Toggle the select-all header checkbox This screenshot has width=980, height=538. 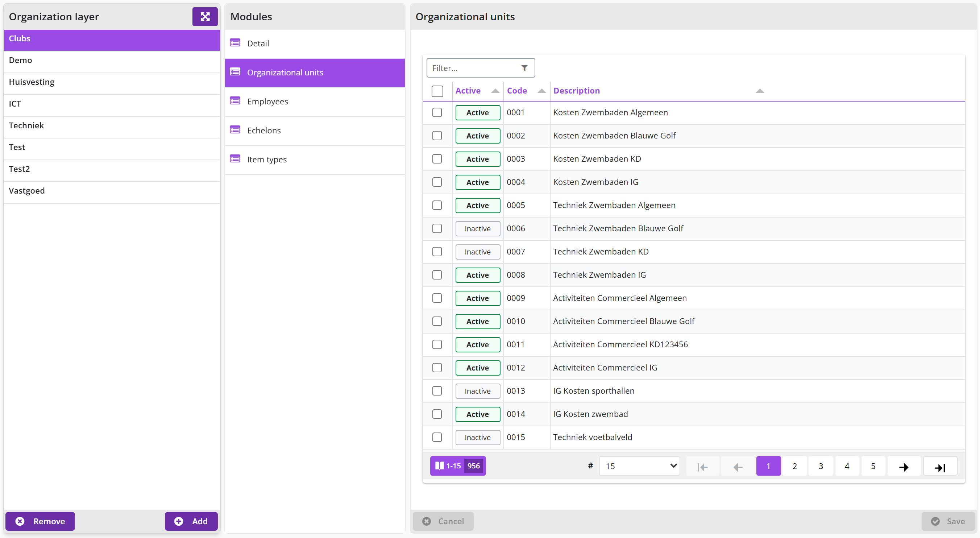(437, 91)
